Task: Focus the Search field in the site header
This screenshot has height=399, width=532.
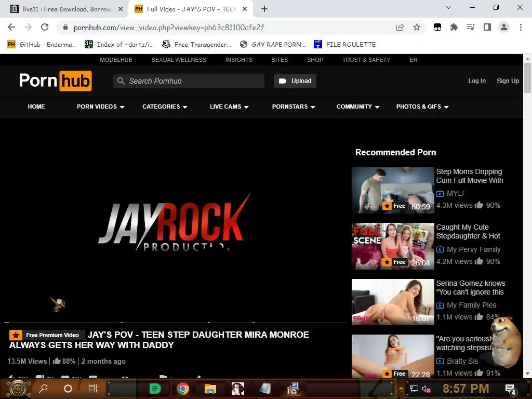Action: pyautogui.click(x=189, y=81)
